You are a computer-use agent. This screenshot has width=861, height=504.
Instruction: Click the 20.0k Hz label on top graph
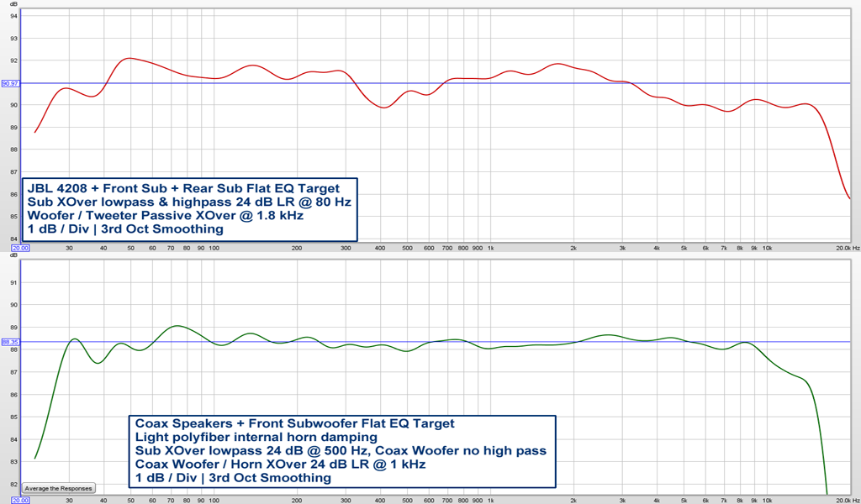pyautogui.click(x=847, y=249)
